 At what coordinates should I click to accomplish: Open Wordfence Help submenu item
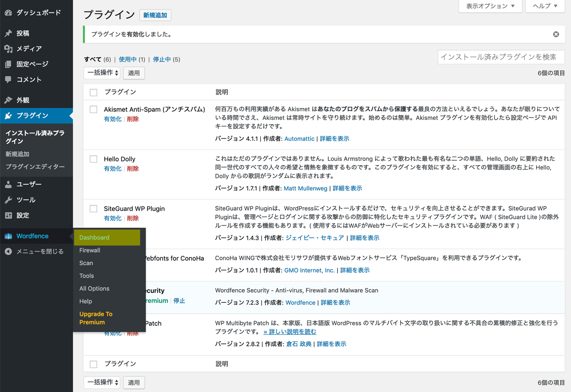[x=86, y=302]
